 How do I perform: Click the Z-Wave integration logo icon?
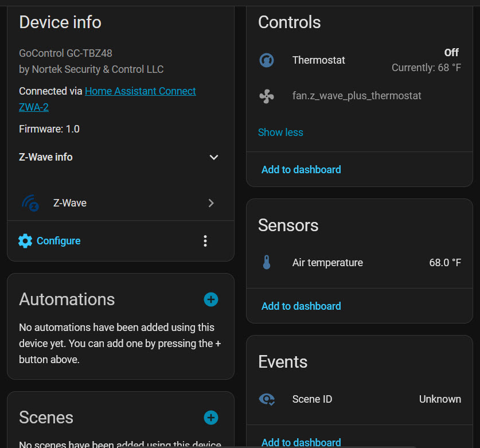(30, 203)
